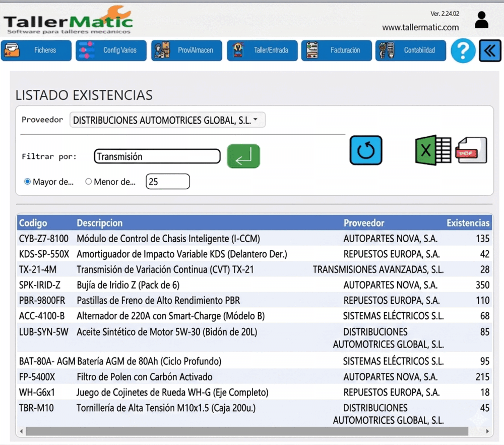Screen dimensions: 504x445
Task: Click proveedor TRANSMISIONES AVANZADAS, S.L. cell
Action: [379, 269]
